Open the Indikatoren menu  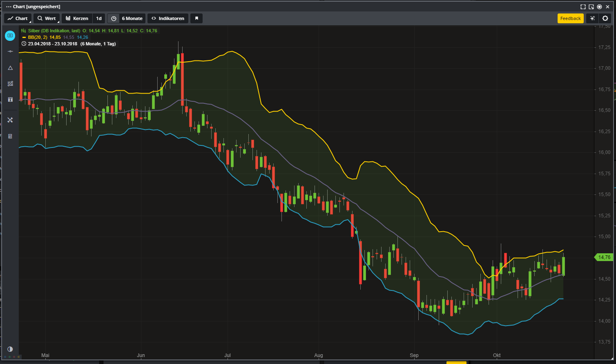168,18
